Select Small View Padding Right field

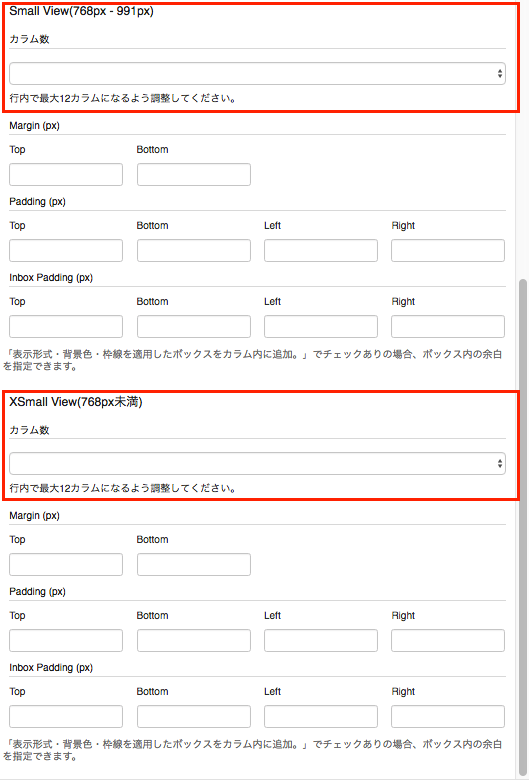(x=448, y=250)
